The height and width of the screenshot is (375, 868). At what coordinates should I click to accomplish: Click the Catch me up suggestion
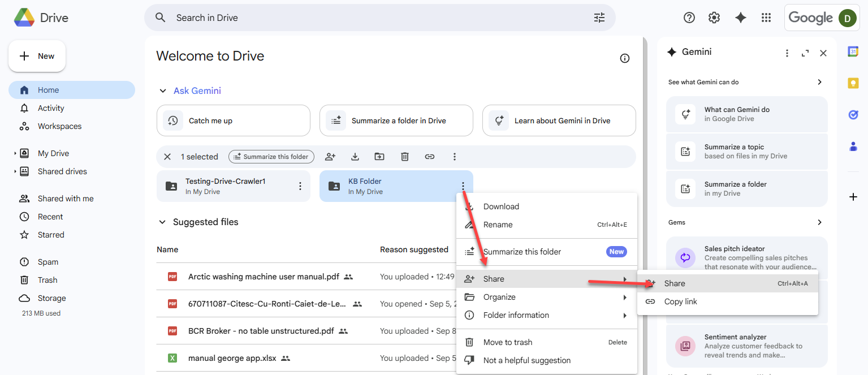[234, 120]
